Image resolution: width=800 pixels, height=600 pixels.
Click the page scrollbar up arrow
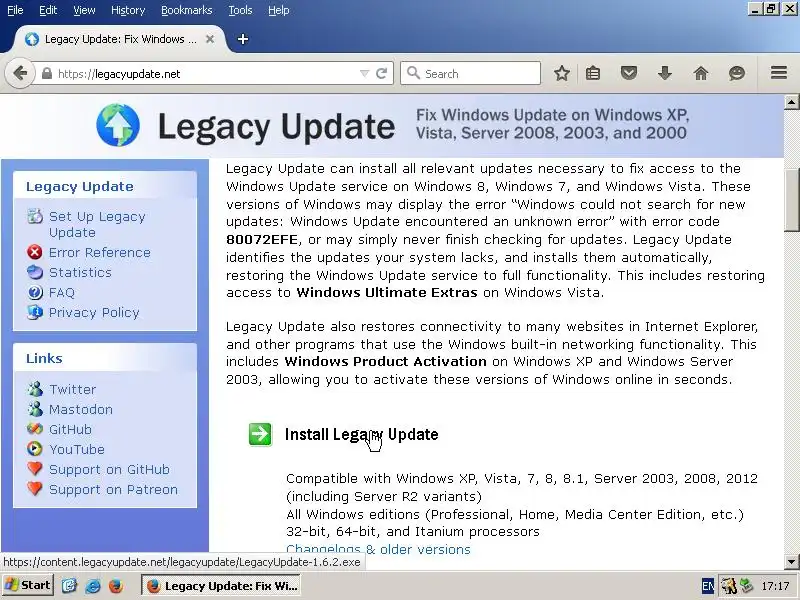point(791,102)
